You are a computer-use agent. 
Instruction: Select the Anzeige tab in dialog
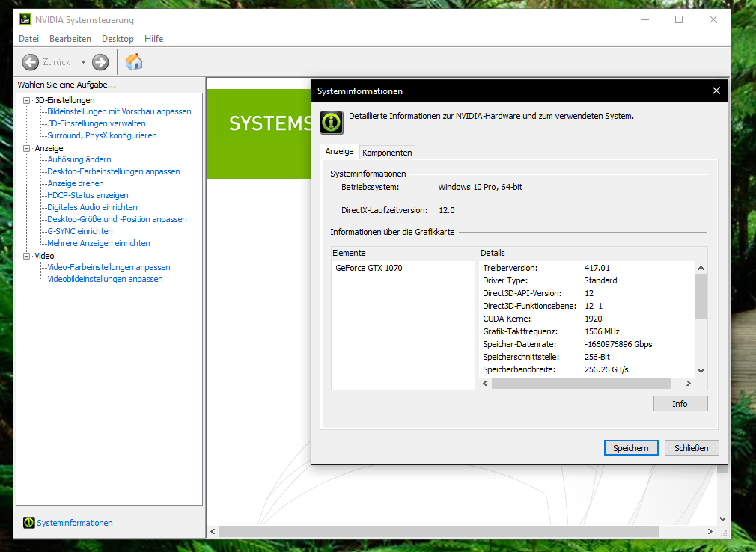[x=339, y=151]
